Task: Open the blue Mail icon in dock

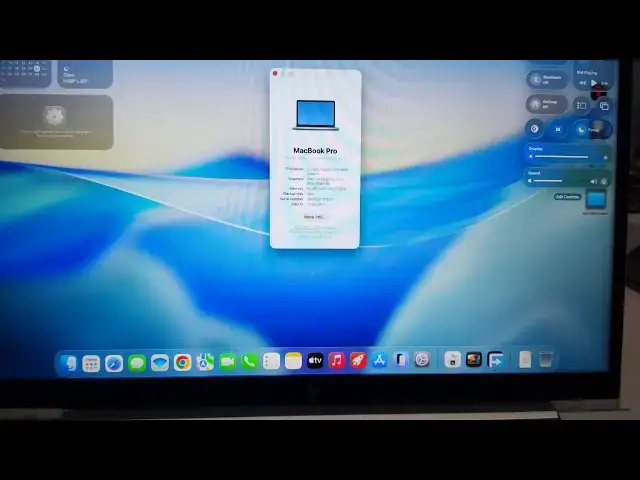Action: pyautogui.click(x=160, y=362)
